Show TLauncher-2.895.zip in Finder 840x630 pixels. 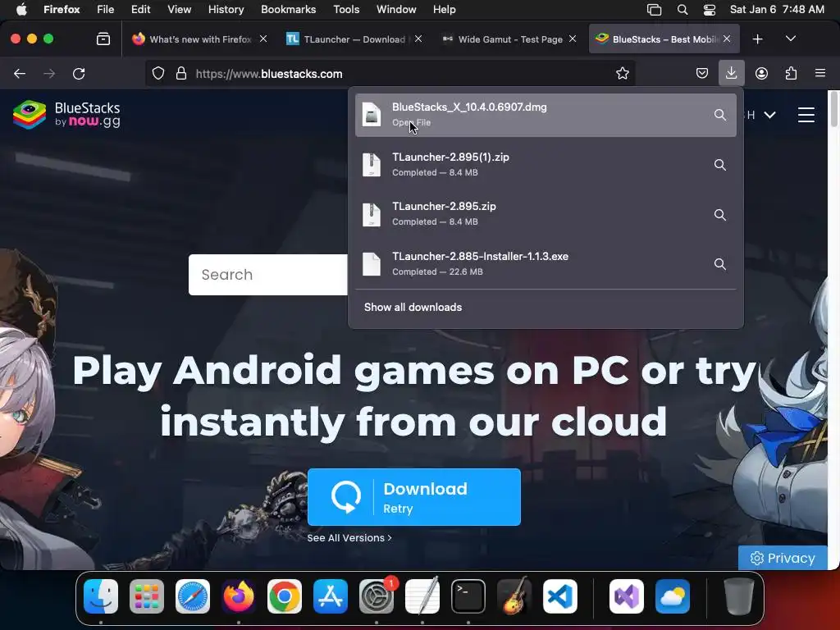720,215
